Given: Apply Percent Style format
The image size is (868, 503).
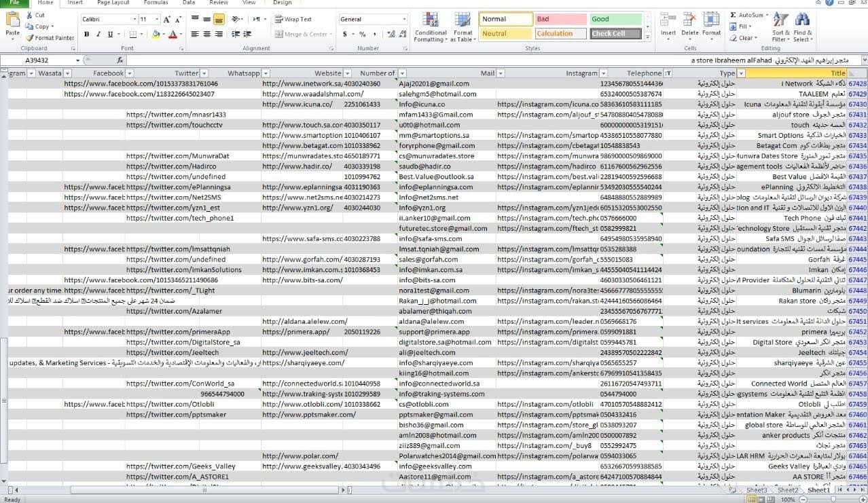Looking at the screenshot, I should pyautogui.click(x=363, y=34).
